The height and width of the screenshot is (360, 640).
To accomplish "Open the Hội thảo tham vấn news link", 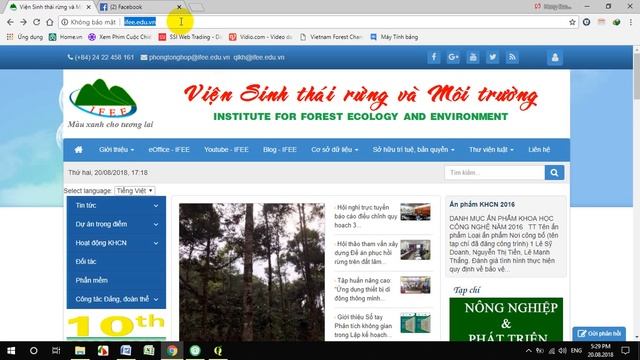I will (366, 253).
